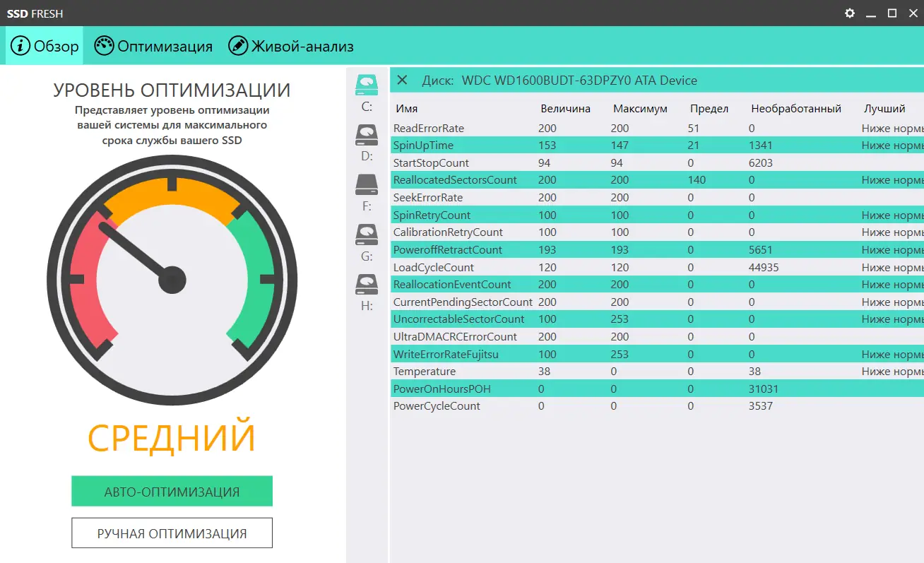
Task: Click the Максимум column header
Action: pyautogui.click(x=640, y=109)
